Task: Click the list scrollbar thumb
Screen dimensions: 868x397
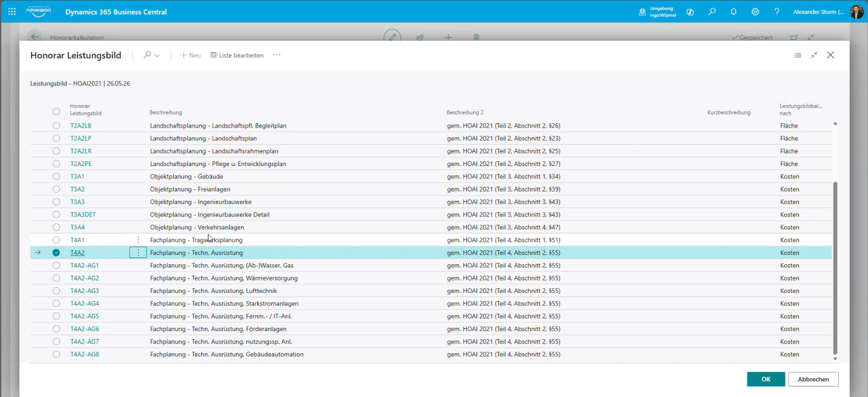Action: [835, 268]
